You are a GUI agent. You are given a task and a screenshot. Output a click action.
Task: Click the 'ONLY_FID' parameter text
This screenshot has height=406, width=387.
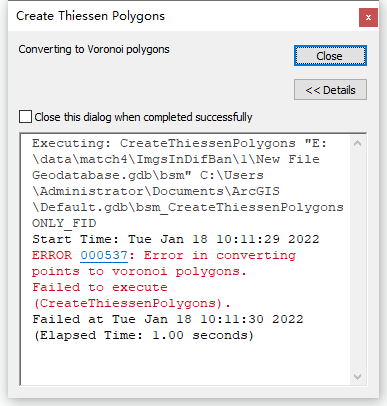click(x=64, y=223)
